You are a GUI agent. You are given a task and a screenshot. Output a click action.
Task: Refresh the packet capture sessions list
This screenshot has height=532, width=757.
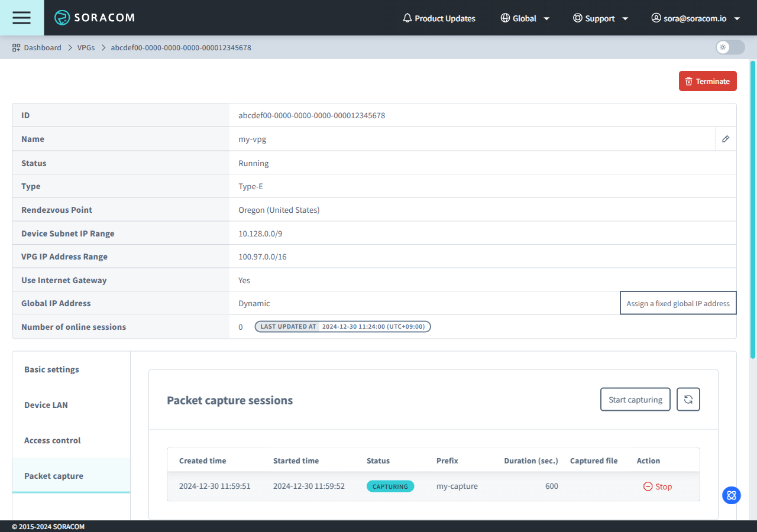pos(688,399)
